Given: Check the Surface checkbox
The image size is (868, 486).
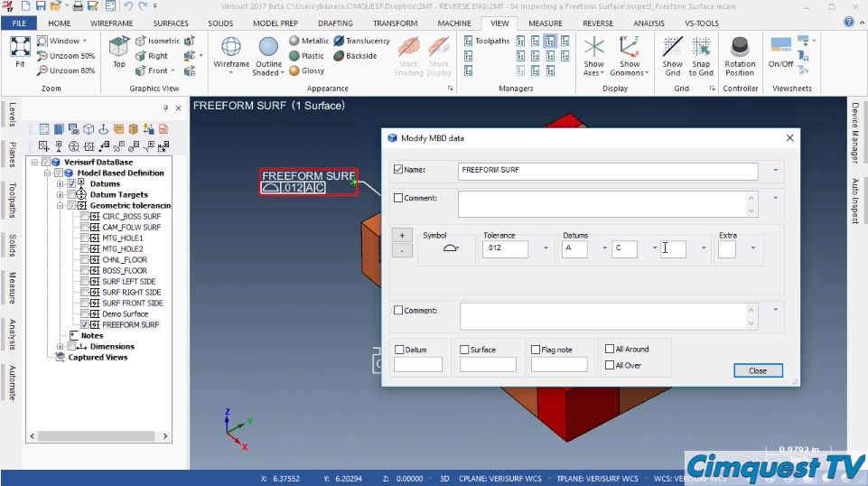Looking at the screenshot, I should click(464, 350).
